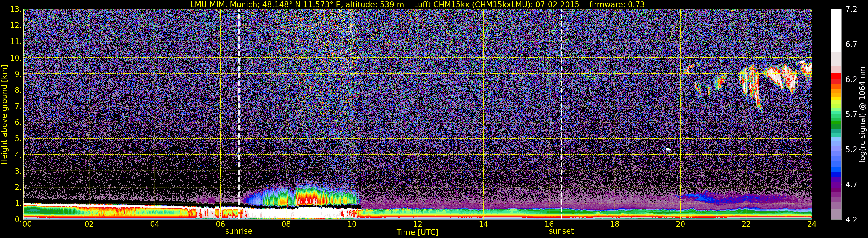Click the height axis tick label '8.'
The height and width of the screenshot is (238, 868).
point(18,90)
